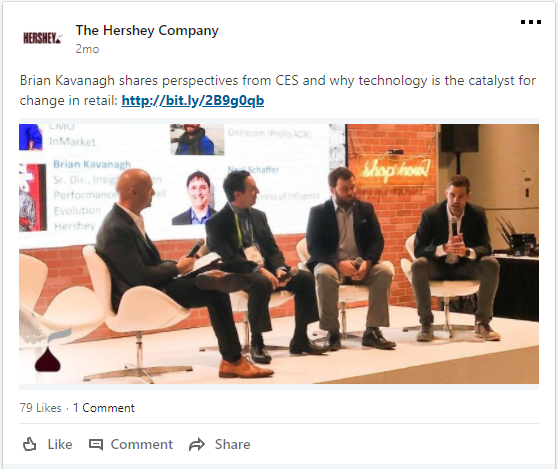Viewport: 558px width, 469px height.
Task: Open The Hershey Company profile name
Action: pyautogui.click(x=147, y=30)
